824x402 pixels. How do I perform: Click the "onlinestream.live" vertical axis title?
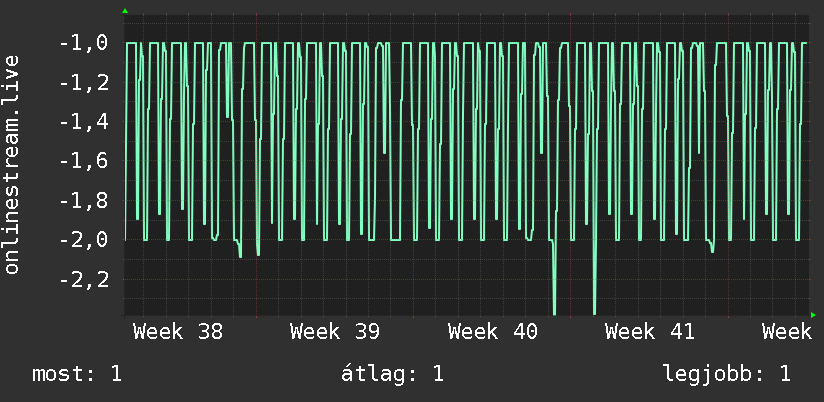point(12,164)
